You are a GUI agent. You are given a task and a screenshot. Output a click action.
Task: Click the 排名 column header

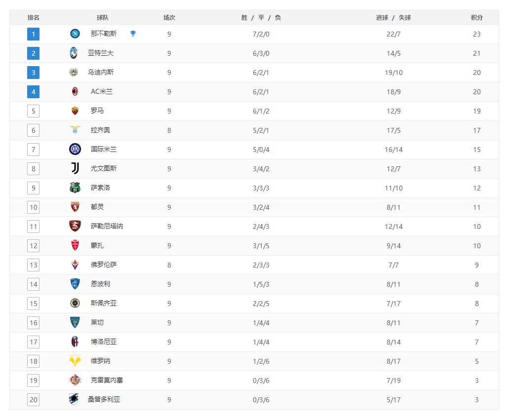coord(34,18)
